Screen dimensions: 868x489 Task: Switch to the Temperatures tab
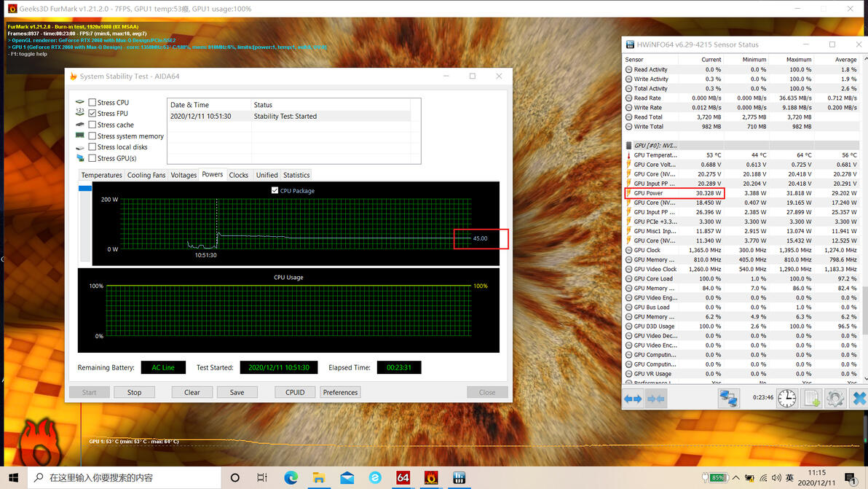pos(101,175)
